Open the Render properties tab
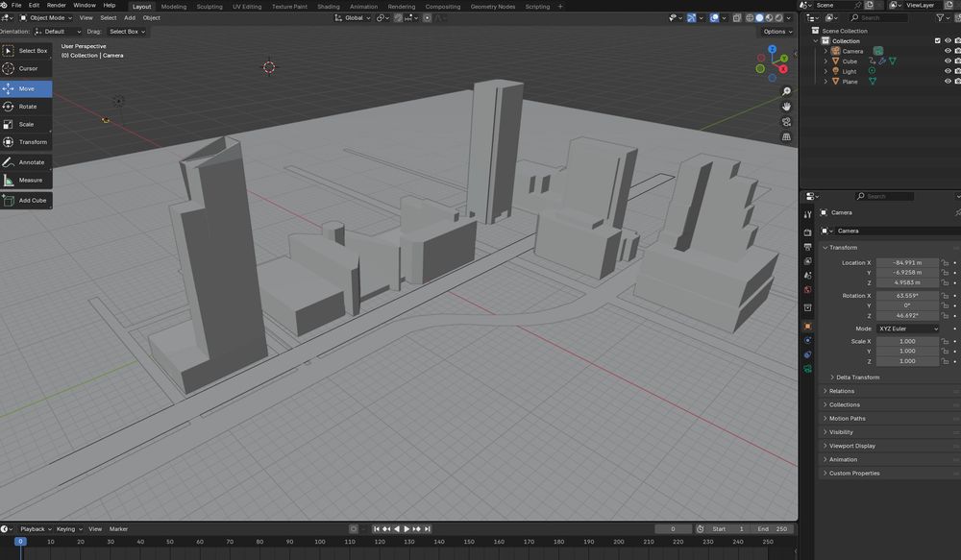The height and width of the screenshot is (560, 961). click(x=808, y=232)
